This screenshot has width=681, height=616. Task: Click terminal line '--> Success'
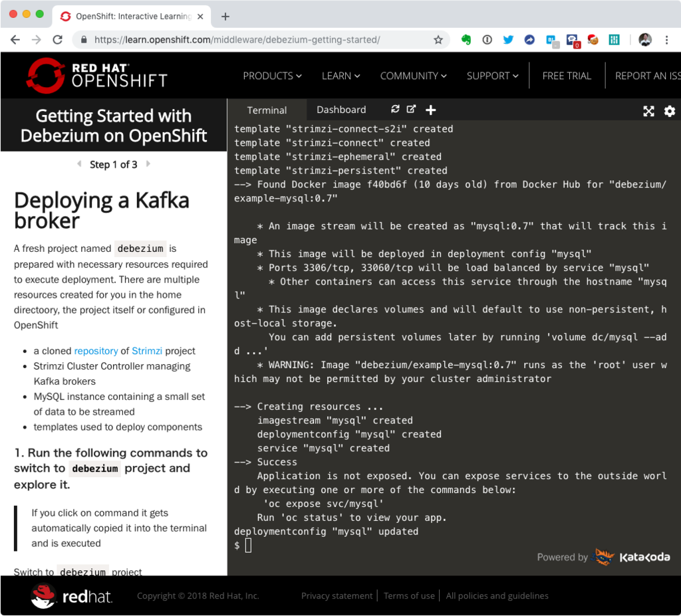click(x=265, y=462)
